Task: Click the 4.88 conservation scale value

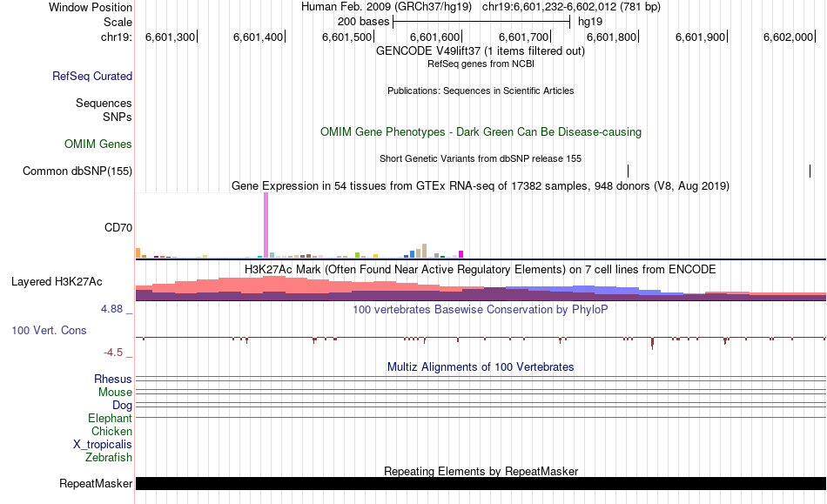Action: tap(111, 309)
